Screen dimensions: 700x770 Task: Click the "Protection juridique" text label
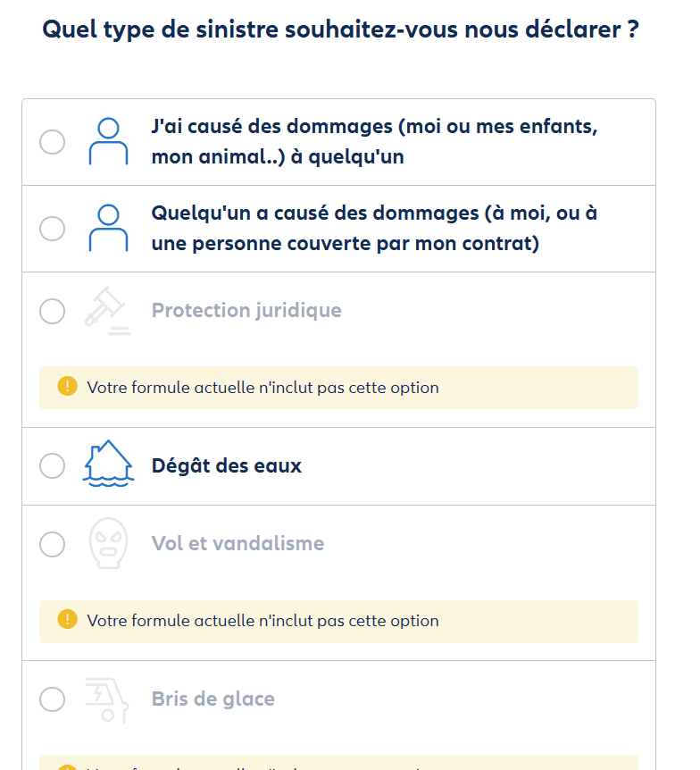246,310
